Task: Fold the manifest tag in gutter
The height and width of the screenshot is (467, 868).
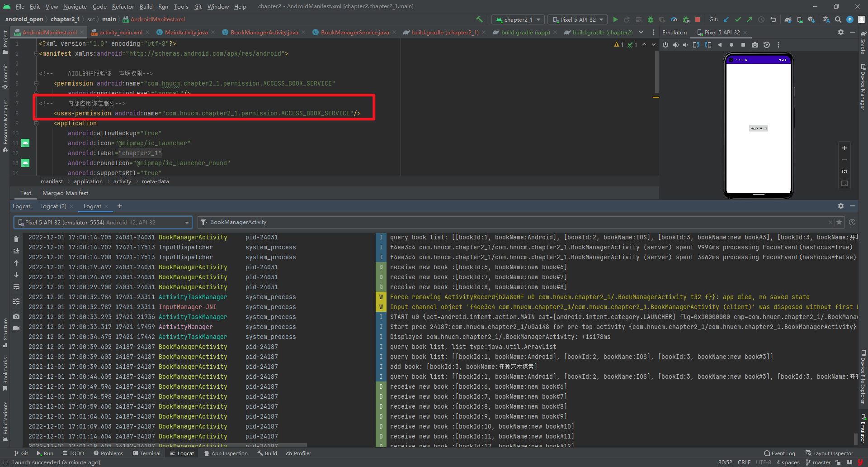Action: 36,53
